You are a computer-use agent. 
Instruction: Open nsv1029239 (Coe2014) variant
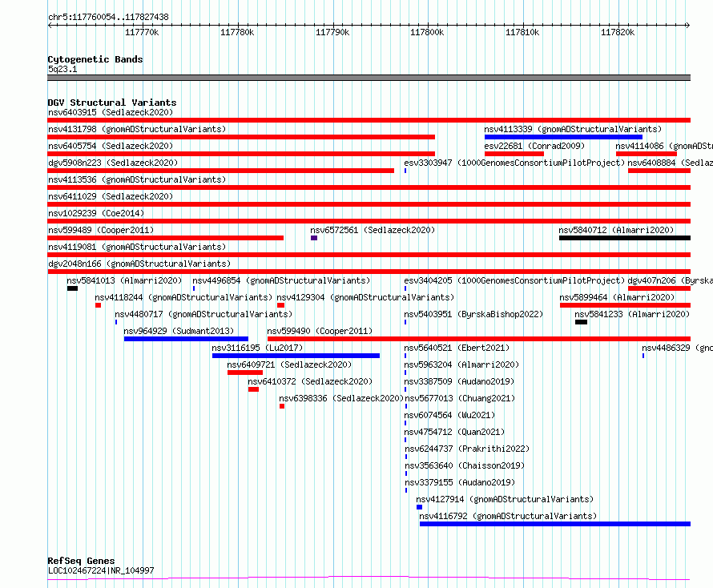(x=96, y=213)
